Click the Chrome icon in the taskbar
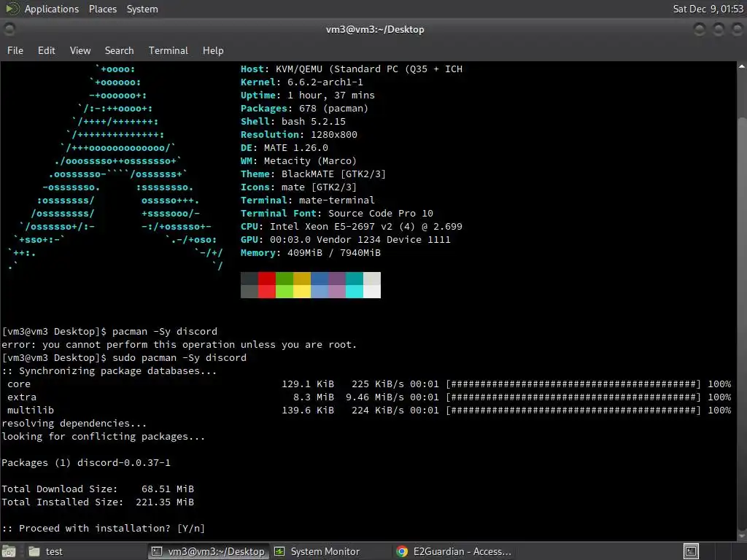This screenshot has width=747, height=560. pyautogui.click(x=402, y=551)
